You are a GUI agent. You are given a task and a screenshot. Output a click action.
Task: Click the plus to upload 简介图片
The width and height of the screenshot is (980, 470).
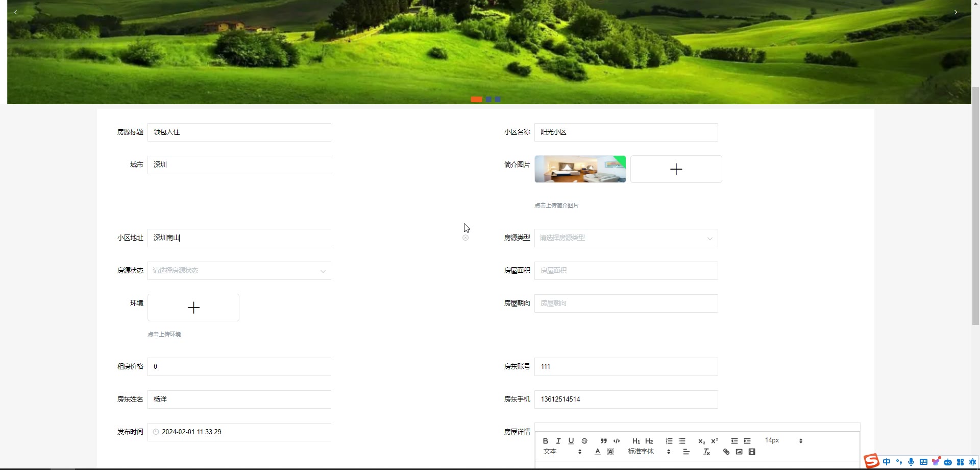(x=676, y=169)
